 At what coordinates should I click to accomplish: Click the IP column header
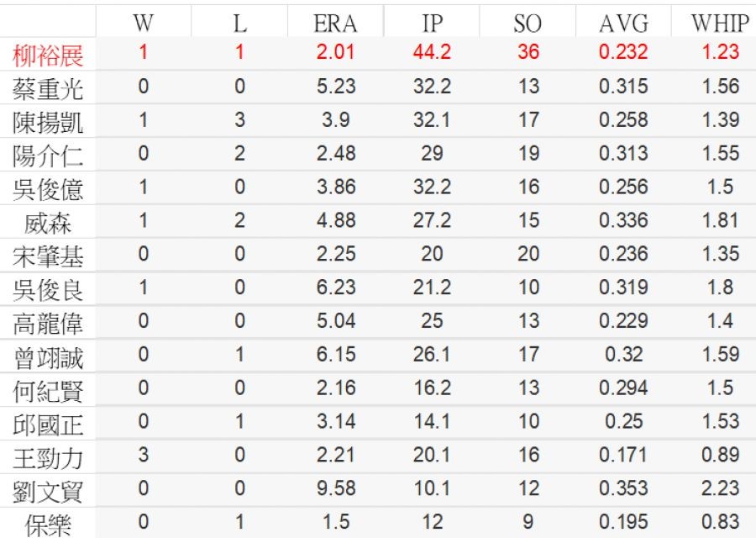(432, 24)
